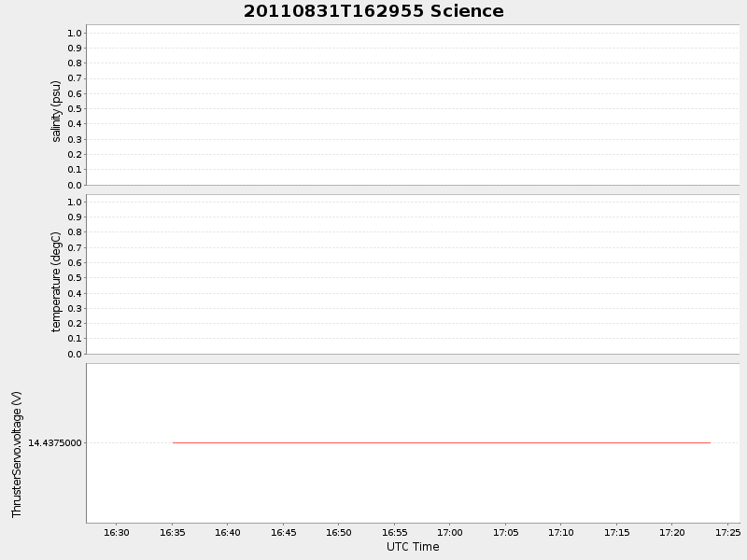Click the 0.0 tick on salinity axis

pyautogui.click(x=75, y=185)
